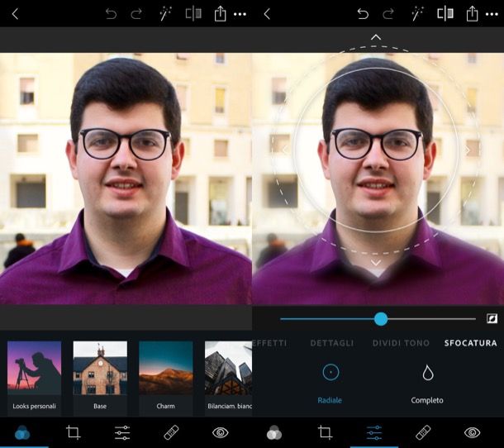Apply auto-enhance magic wand on left screen
This screenshot has width=504, height=448.
tap(165, 14)
